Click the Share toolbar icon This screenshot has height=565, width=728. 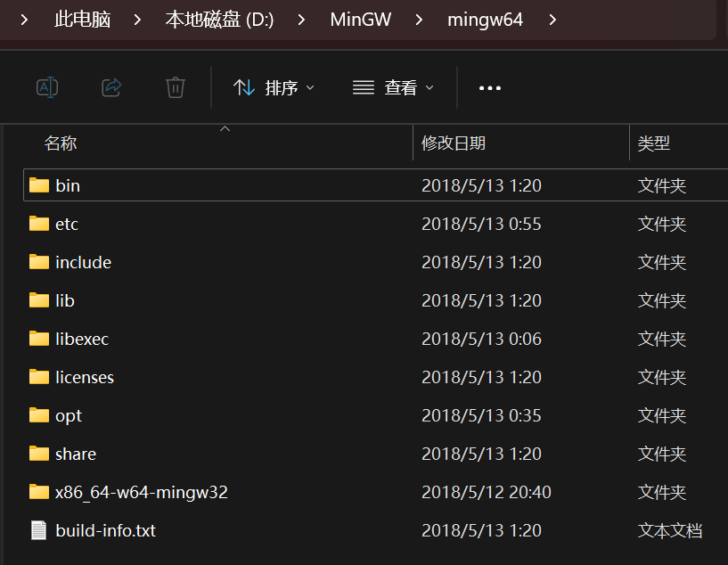[111, 87]
